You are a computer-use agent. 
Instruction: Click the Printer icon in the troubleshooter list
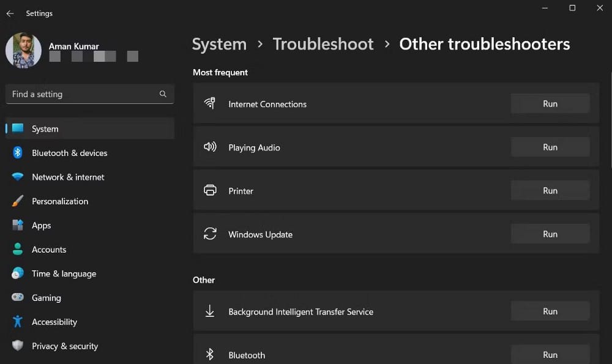click(211, 190)
